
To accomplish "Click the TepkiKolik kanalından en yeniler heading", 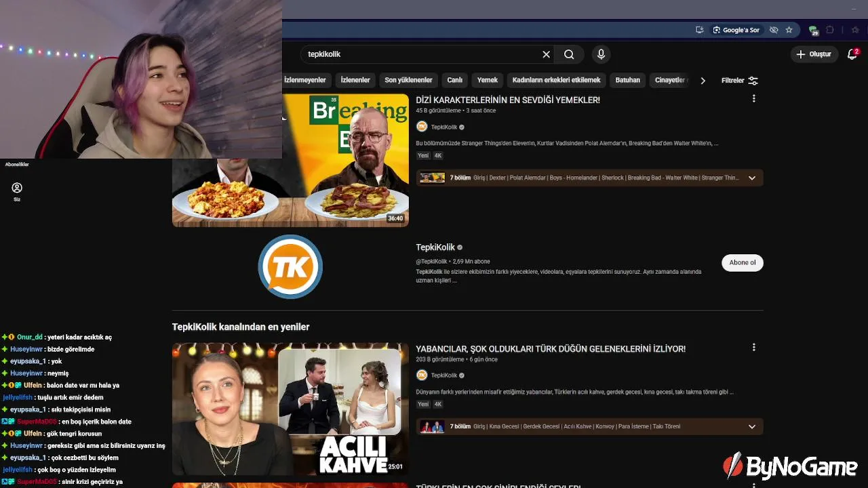I will point(241,327).
